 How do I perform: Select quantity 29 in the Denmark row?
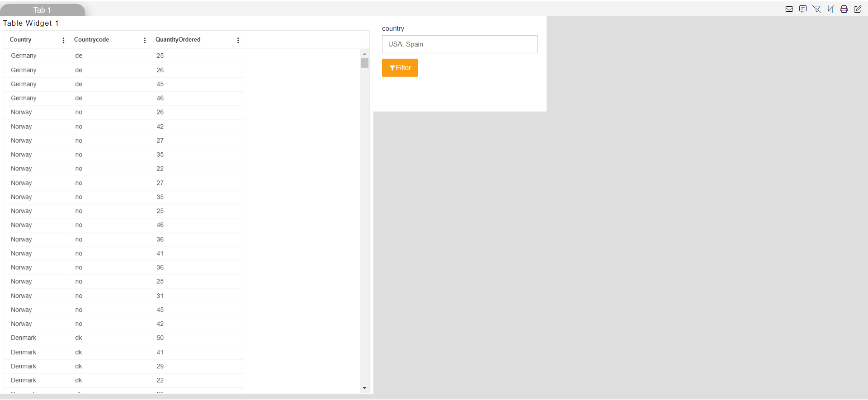[160, 367]
